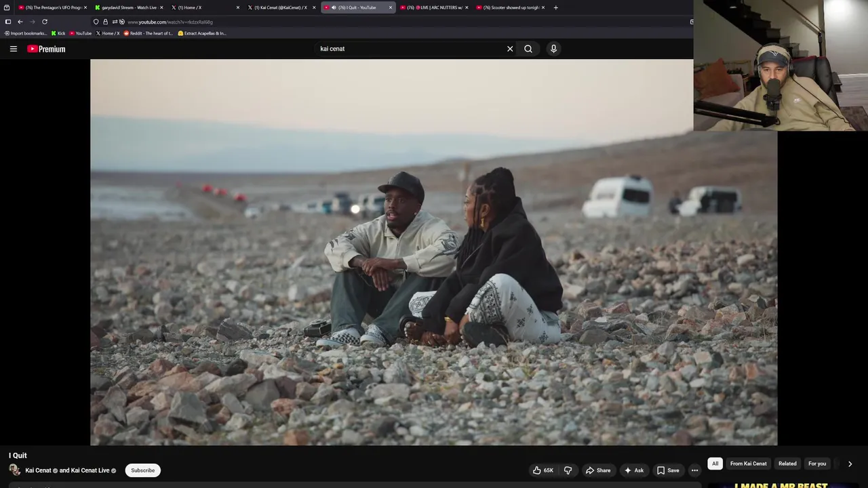
Task: Open Kai Cenat channel avatar
Action: point(14,470)
